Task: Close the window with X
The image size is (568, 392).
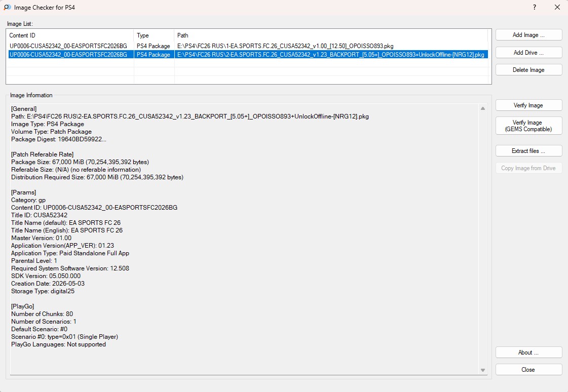Action: tap(557, 7)
